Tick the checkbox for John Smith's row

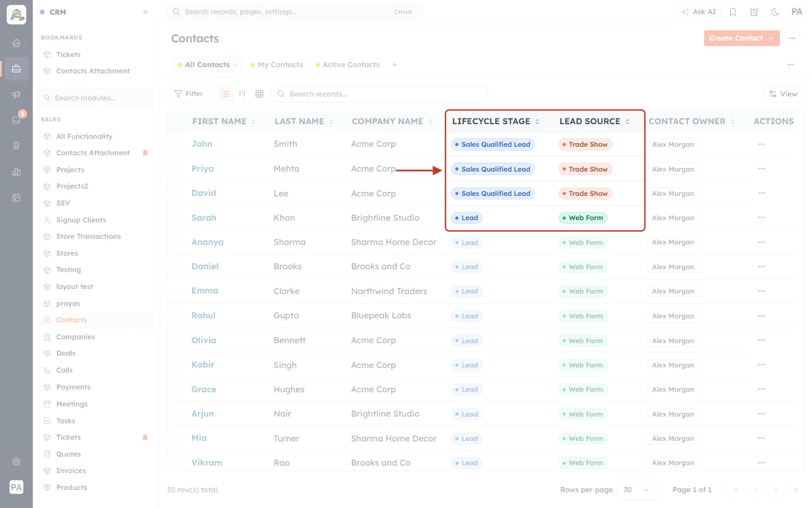[x=176, y=144]
